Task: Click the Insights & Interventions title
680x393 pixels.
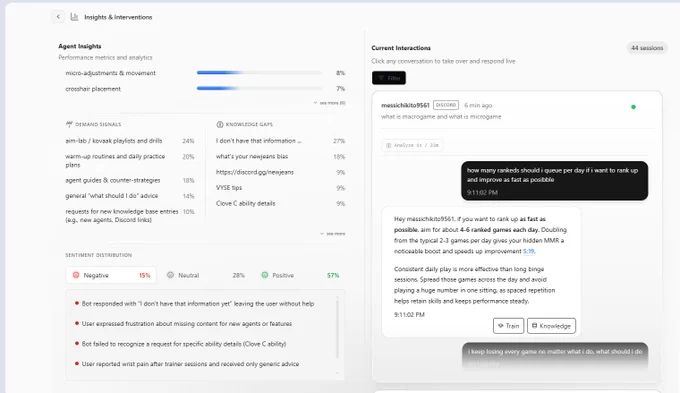Action: (118, 17)
